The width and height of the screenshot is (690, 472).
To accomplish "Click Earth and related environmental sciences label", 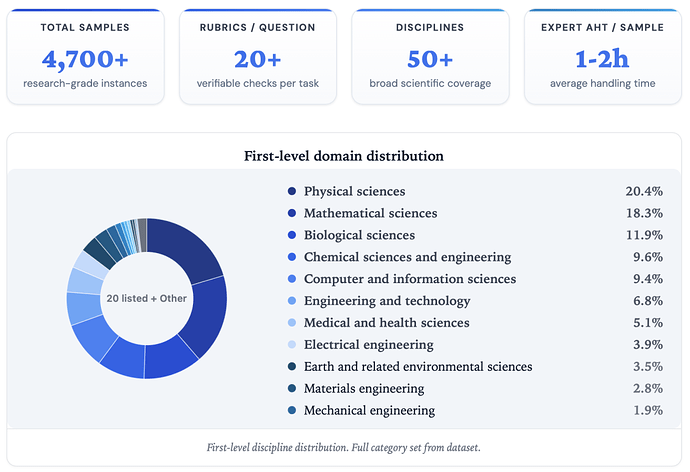I will click(418, 367).
